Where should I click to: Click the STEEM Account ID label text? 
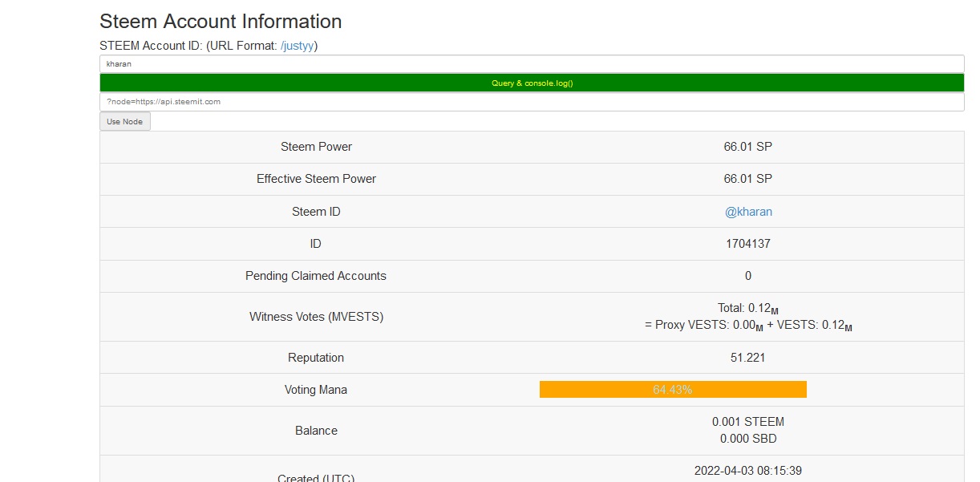pyautogui.click(x=151, y=46)
